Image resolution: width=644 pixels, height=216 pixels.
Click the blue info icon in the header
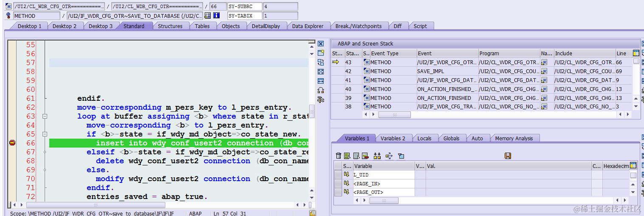(216, 16)
